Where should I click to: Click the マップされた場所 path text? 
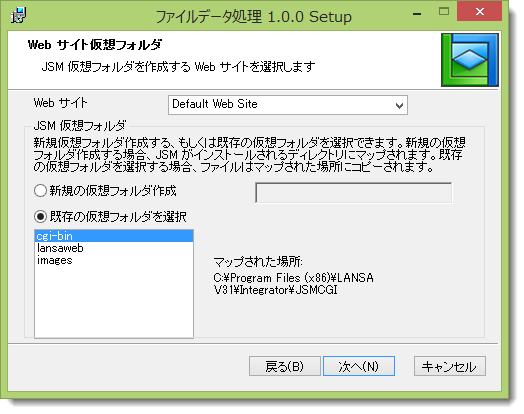point(293,284)
